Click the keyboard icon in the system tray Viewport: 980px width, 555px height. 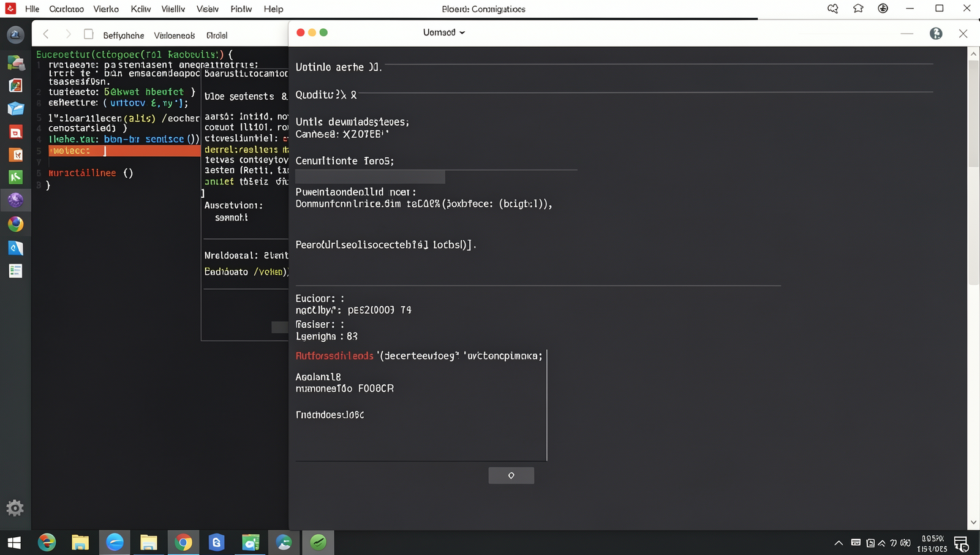[x=856, y=543]
